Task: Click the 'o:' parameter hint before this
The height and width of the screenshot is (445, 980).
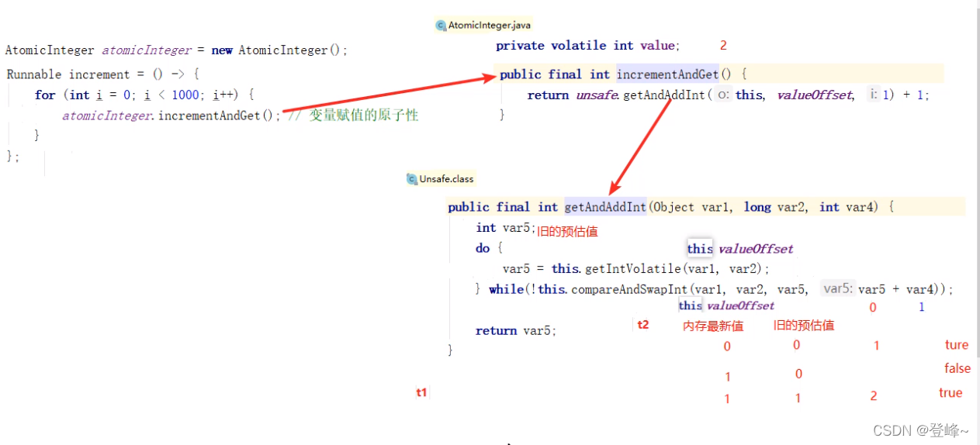Action: (x=722, y=95)
